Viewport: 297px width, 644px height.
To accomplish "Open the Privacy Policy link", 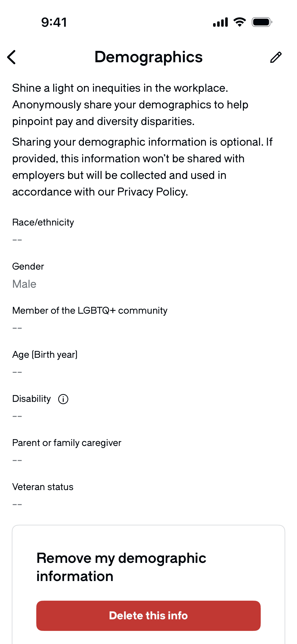I will click(x=152, y=192).
